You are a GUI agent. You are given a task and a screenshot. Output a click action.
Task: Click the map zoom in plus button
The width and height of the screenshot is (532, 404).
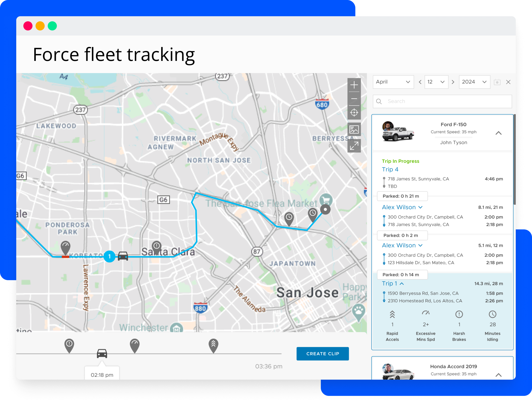tap(354, 85)
